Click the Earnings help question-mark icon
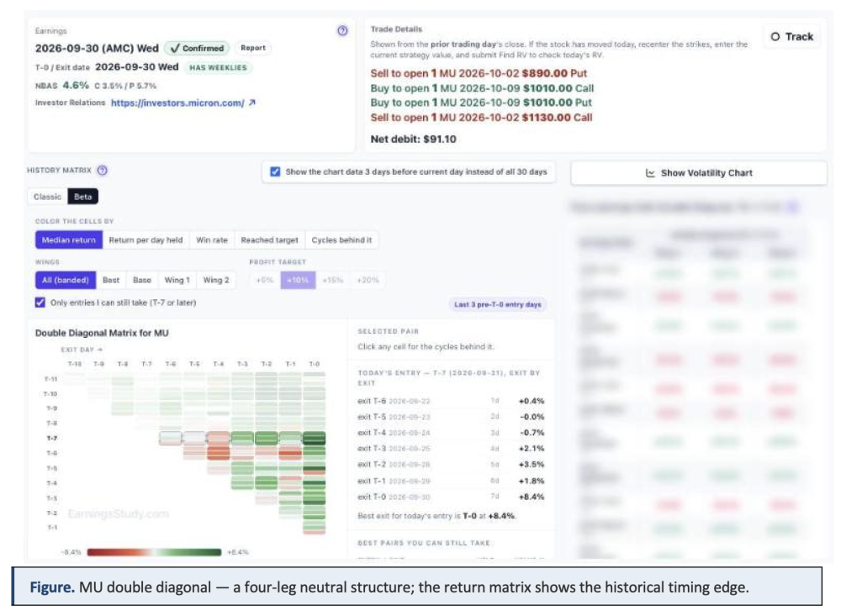The image size is (841, 616). click(342, 30)
